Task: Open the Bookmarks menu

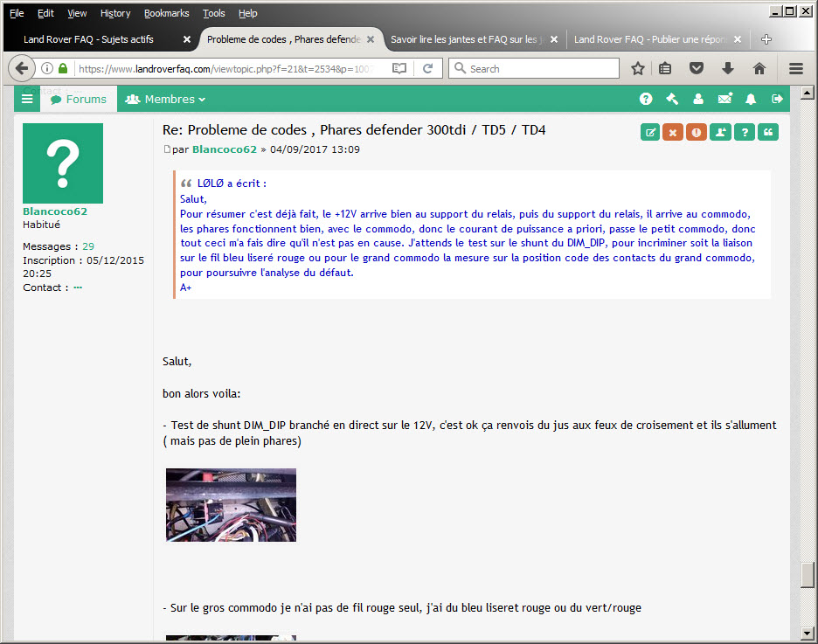Action: 165,13
